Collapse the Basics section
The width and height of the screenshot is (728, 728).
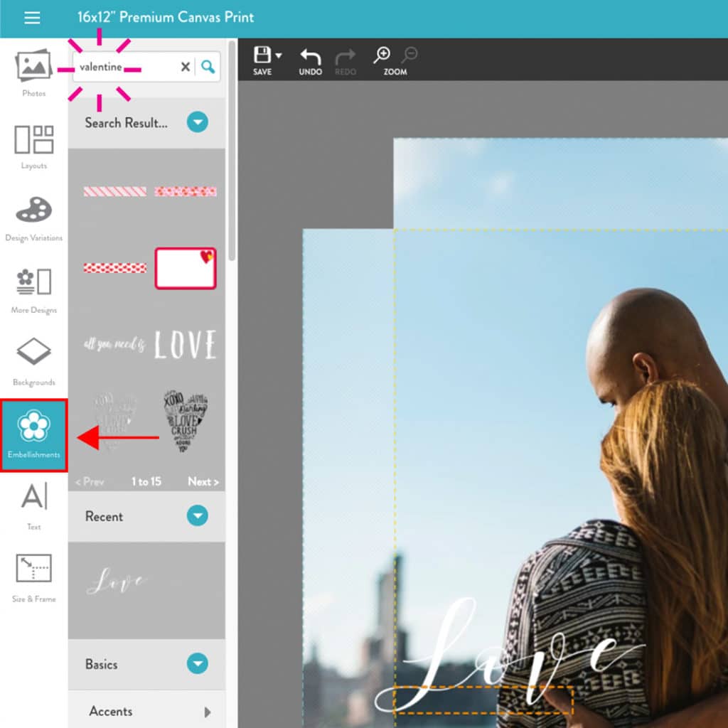[x=197, y=664]
